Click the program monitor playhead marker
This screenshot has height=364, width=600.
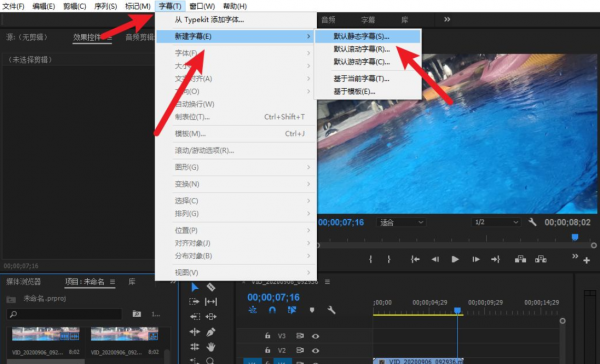(x=574, y=237)
